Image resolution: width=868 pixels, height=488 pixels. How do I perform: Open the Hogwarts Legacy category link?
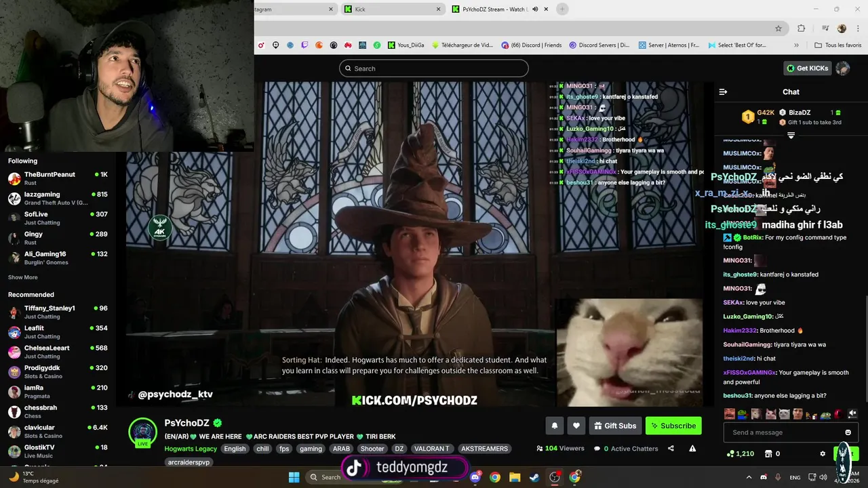[191, 449]
